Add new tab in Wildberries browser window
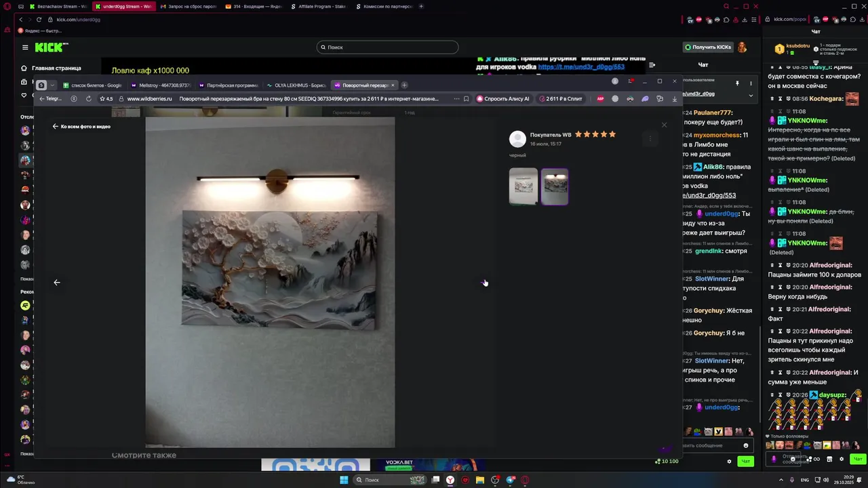The height and width of the screenshot is (488, 868). point(404,85)
